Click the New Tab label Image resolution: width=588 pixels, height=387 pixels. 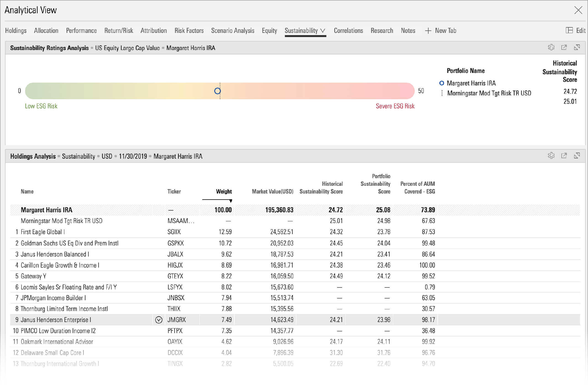pos(446,31)
